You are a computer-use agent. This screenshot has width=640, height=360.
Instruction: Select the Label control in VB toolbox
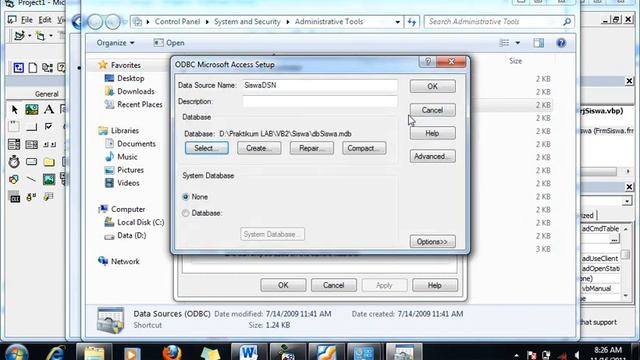pyautogui.click(x=49, y=109)
